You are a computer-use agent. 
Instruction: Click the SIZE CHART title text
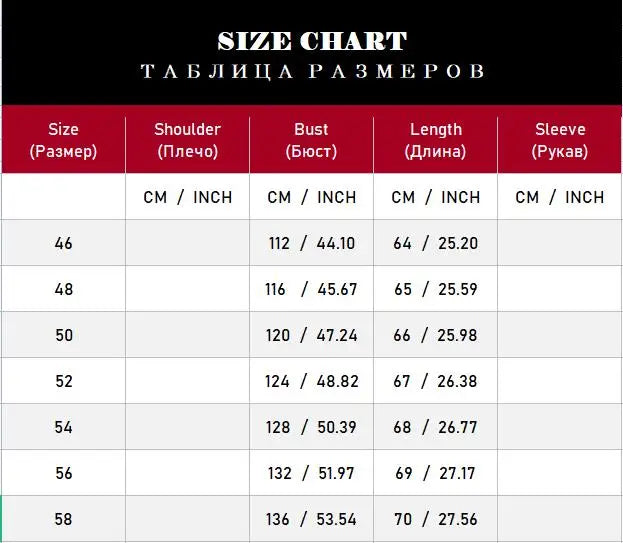point(312,42)
